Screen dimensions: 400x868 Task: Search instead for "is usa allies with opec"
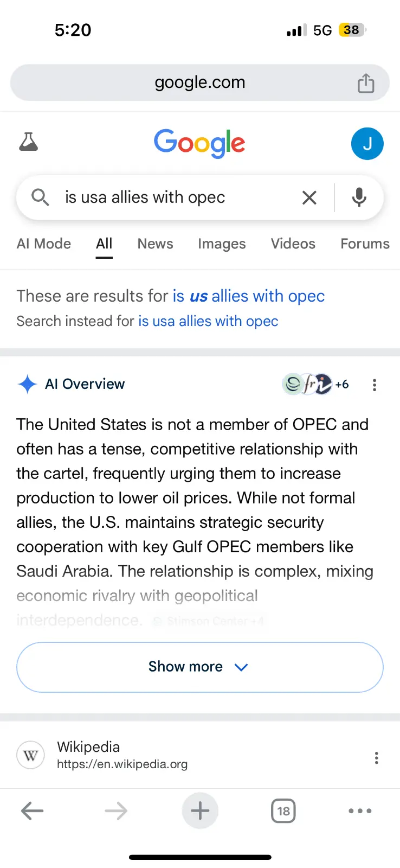pyautogui.click(x=208, y=321)
